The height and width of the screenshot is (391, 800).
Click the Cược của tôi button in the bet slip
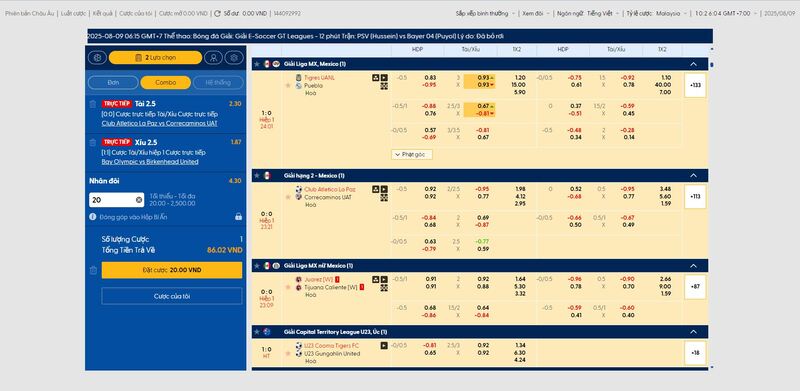[172, 296]
